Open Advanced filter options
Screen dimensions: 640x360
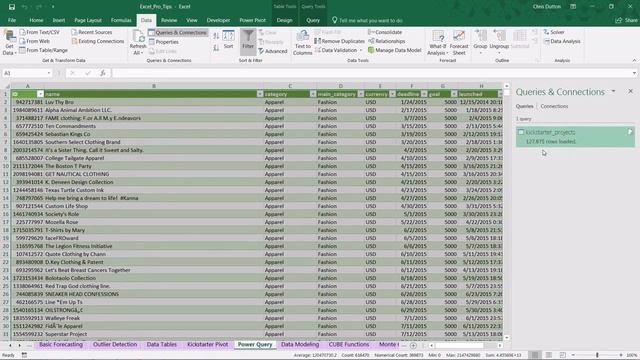(x=273, y=51)
